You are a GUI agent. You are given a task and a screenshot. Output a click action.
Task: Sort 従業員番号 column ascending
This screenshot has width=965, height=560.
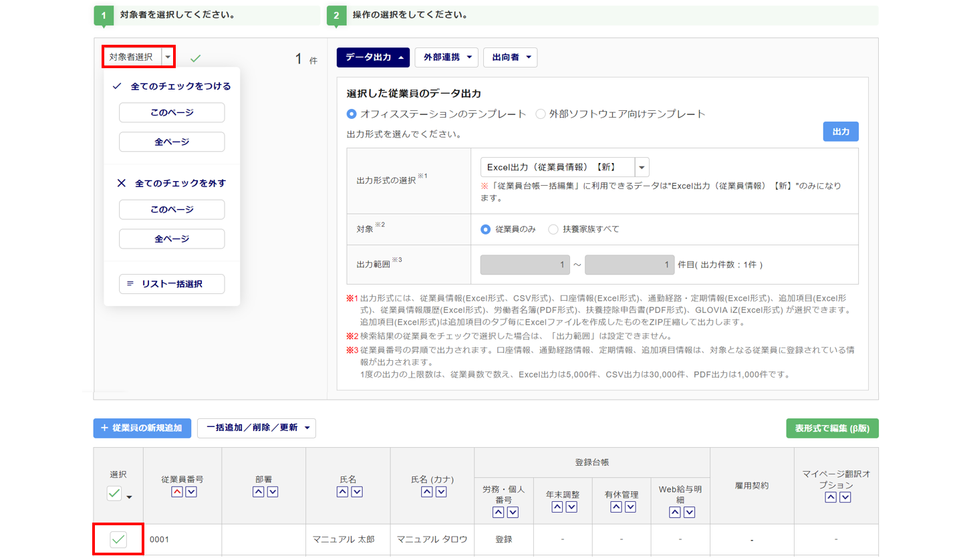[x=176, y=492]
